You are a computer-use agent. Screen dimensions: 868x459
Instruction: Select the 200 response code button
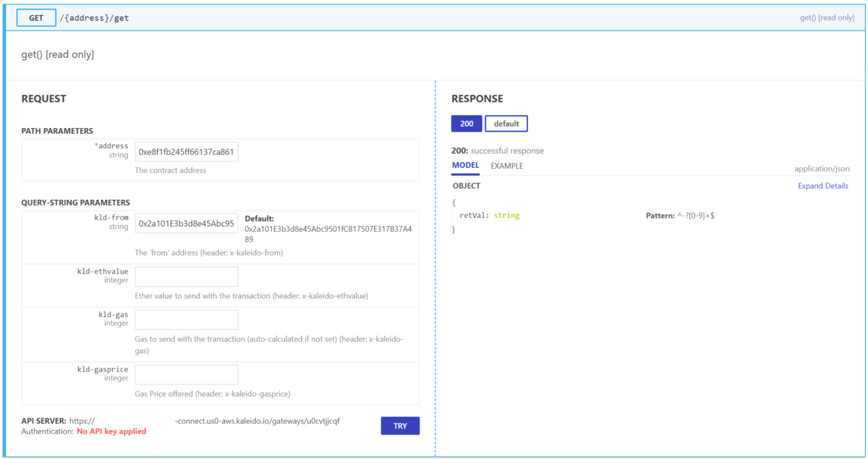point(467,124)
